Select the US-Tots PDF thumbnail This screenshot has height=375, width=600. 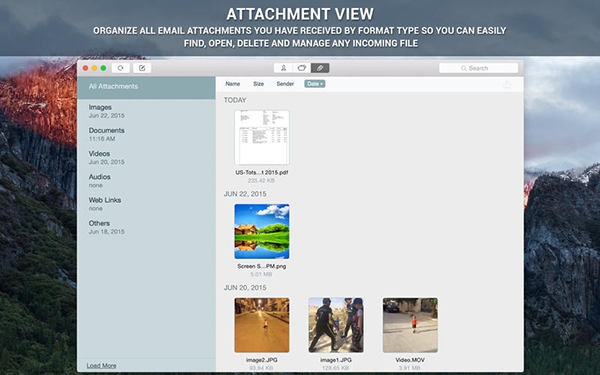coord(262,138)
